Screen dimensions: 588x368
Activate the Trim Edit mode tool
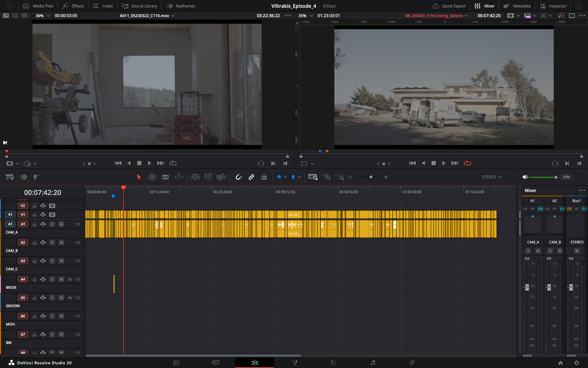pos(152,177)
